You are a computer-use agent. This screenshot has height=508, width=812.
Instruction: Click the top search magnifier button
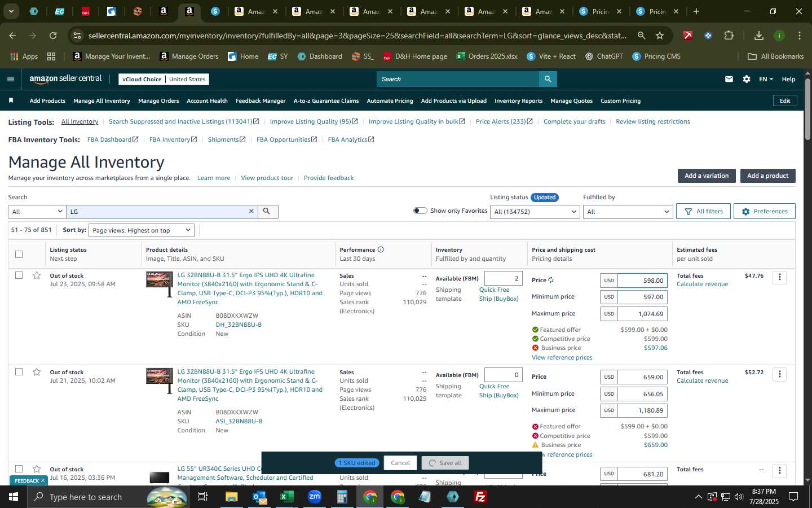548,79
